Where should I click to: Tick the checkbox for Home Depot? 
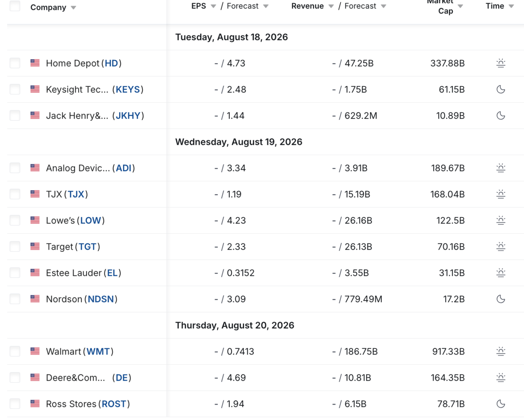click(15, 63)
